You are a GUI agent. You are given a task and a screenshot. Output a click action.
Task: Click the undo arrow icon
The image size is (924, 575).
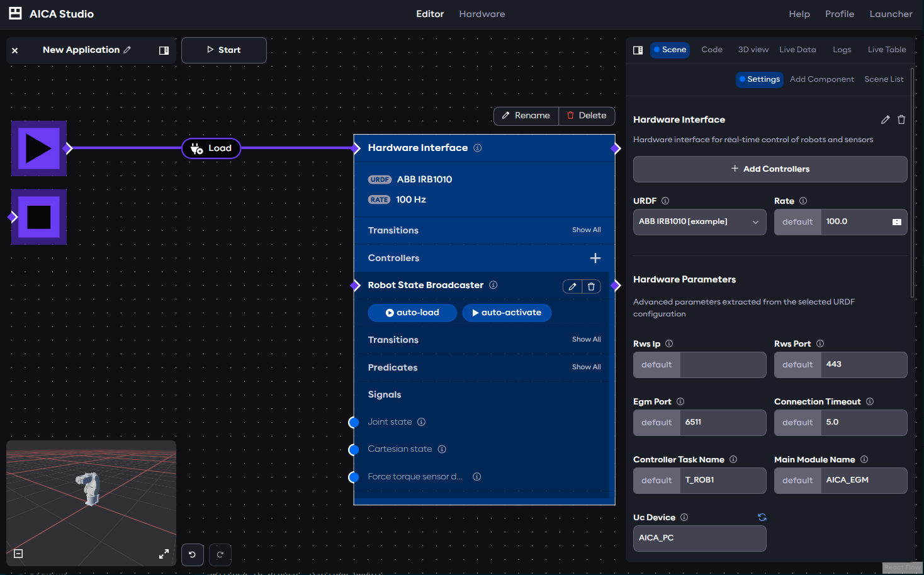(x=192, y=555)
